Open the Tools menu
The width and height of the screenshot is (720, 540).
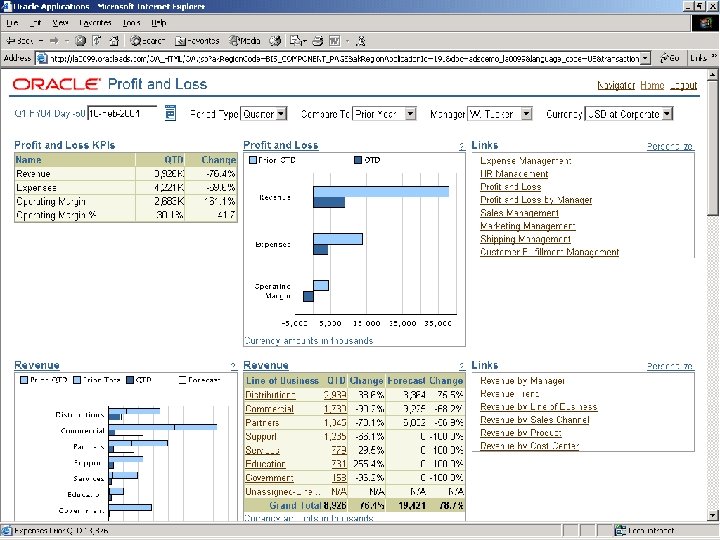131,22
